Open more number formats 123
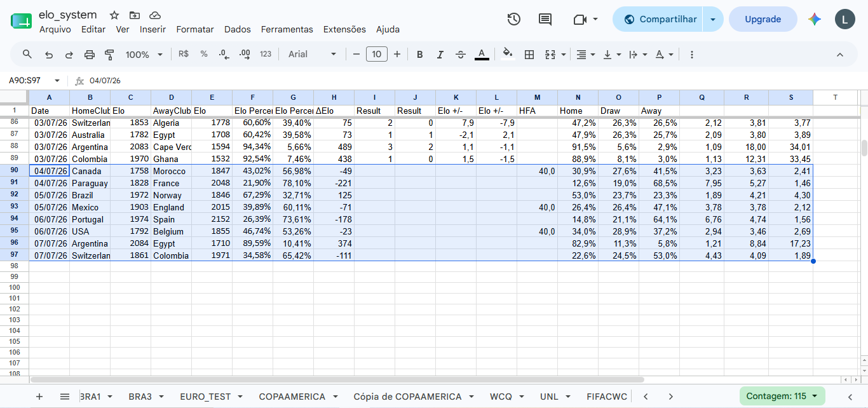This screenshot has width=868, height=408. click(266, 54)
